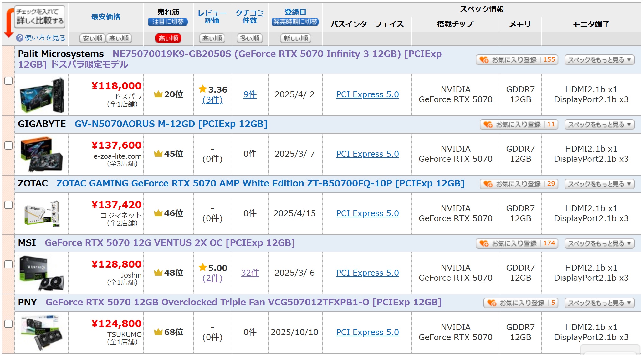Open the 32件 word-of-mouth link for MSI VENTUS
Image resolution: width=644 pixels, height=357 pixels.
[250, 273]
